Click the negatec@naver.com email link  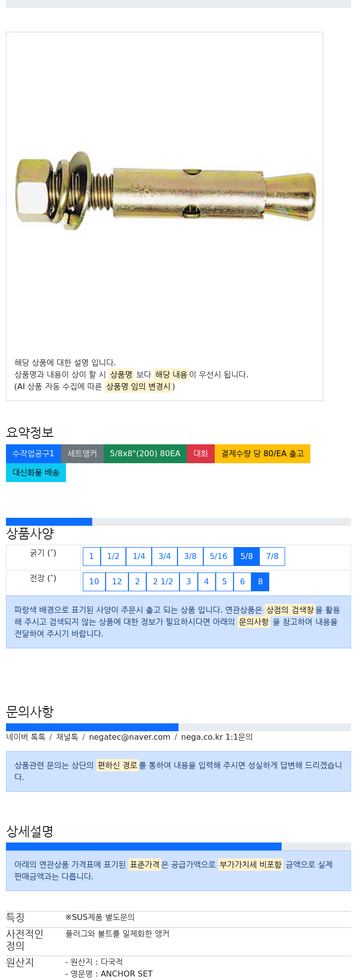(x=129, y=737)
